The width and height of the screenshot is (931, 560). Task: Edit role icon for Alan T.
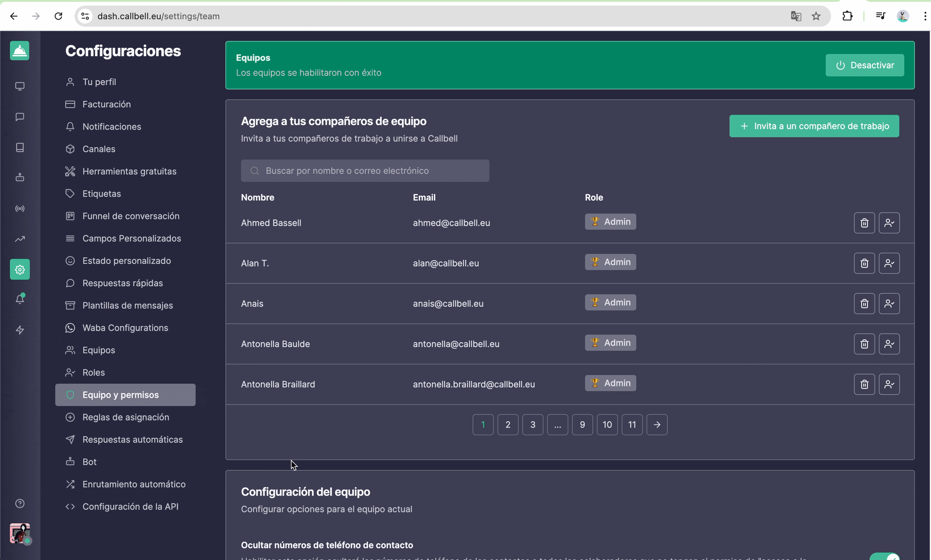click(889, 264)
